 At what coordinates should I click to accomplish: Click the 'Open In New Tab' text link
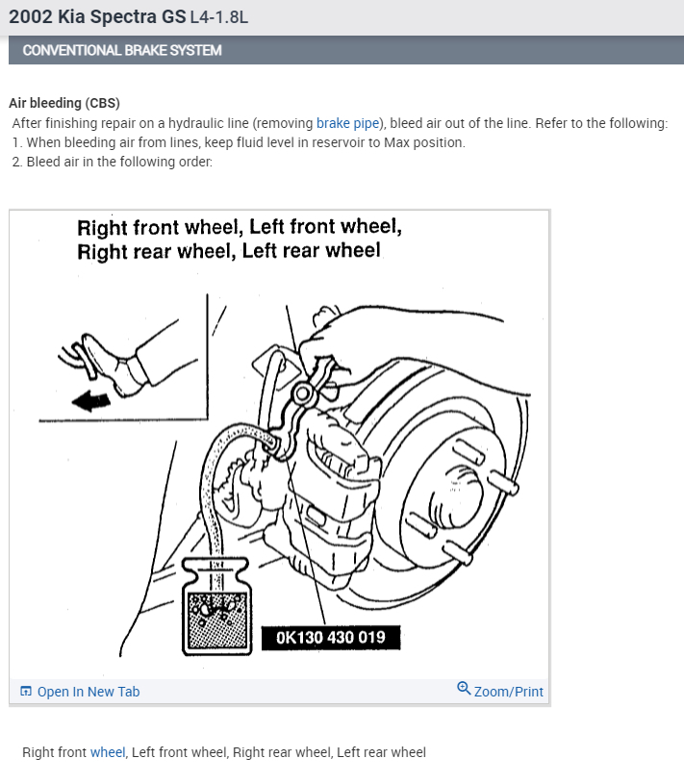coord(88,692)
